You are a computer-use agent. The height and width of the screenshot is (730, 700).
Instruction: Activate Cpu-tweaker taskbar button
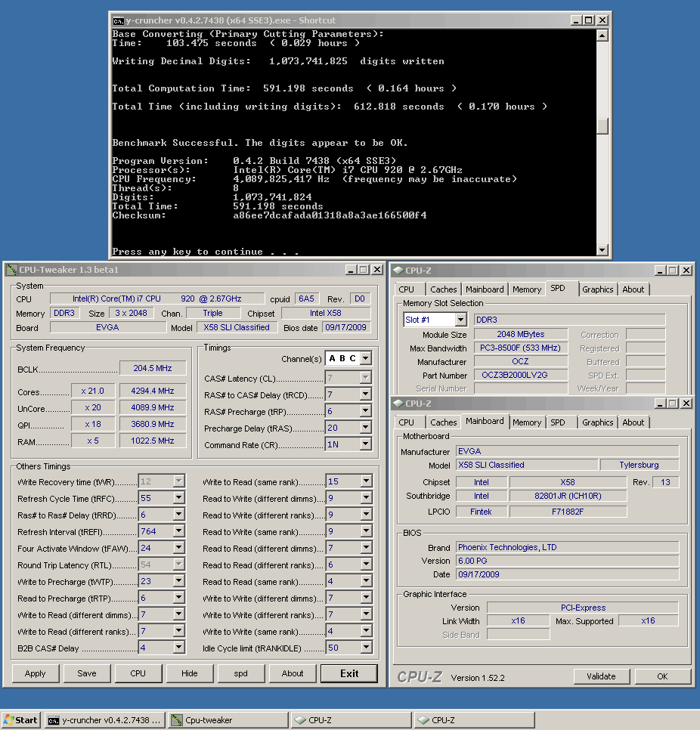[228, 720]
